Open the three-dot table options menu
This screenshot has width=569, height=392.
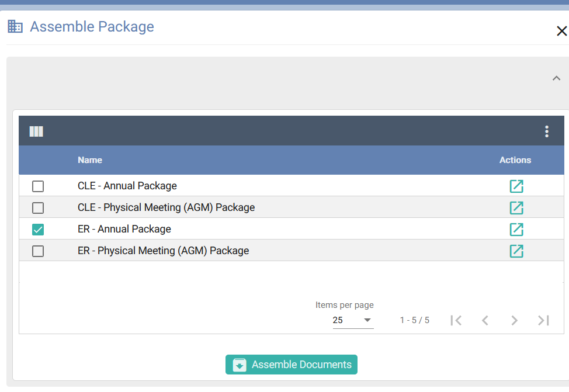click(x=546, y=131)
